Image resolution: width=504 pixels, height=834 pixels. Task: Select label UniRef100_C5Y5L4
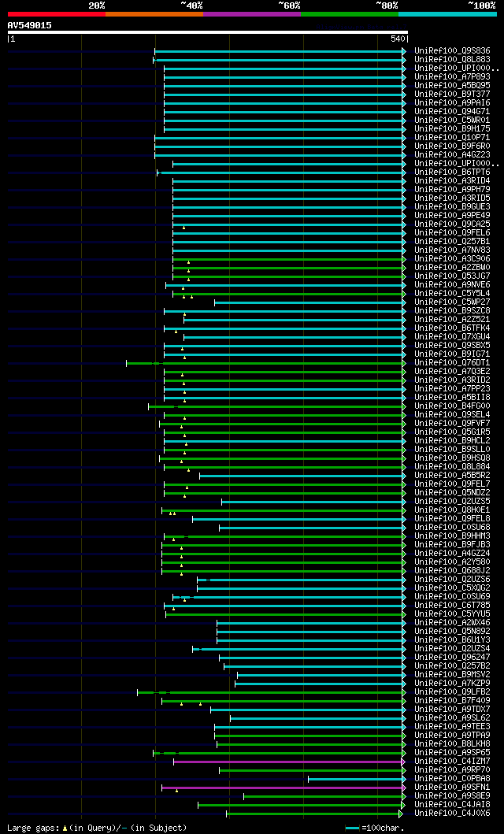(453, 294)
